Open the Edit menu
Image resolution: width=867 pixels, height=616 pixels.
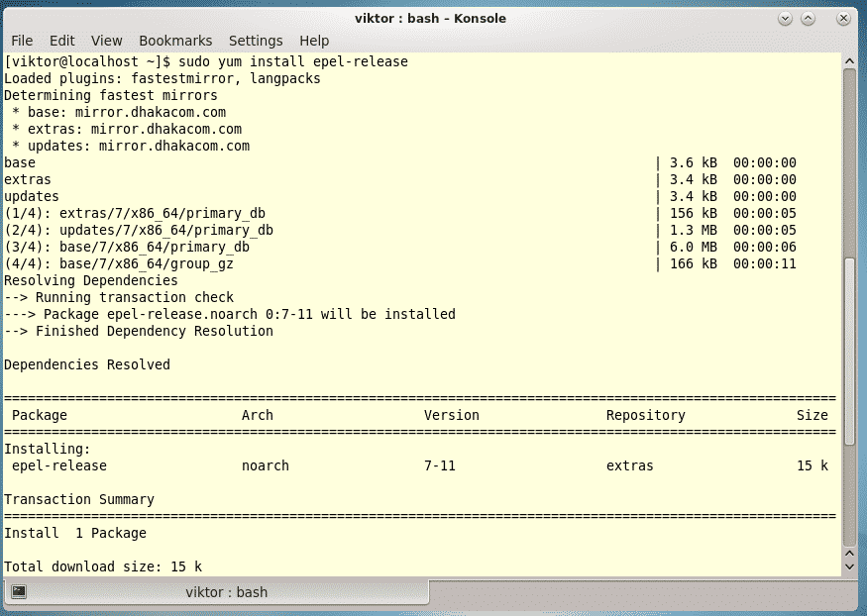[x=62, y=41]
